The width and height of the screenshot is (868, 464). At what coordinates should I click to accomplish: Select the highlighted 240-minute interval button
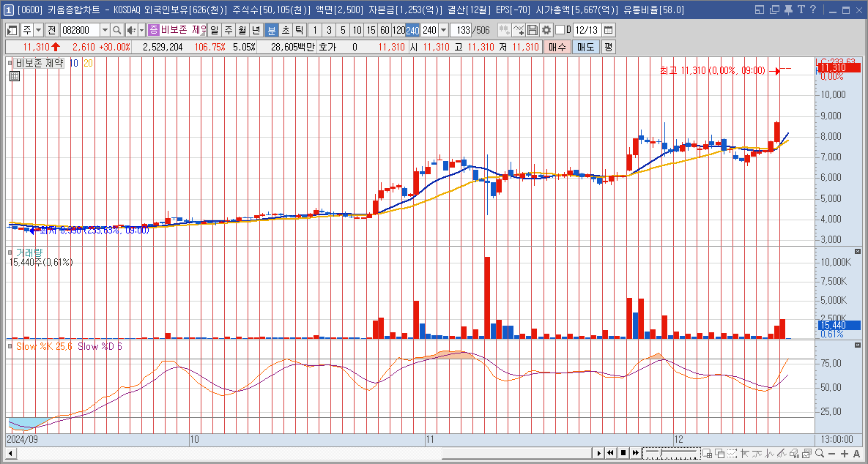click(413, 31)
